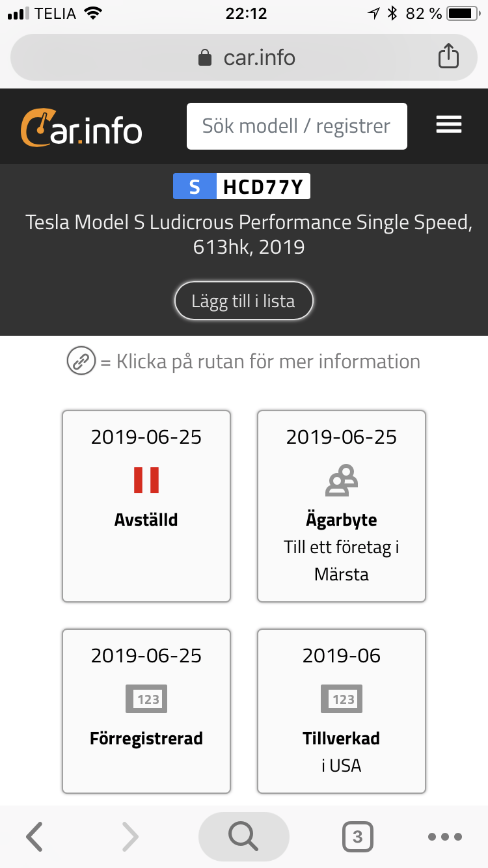Open the hamburger menu icon

click(x=449, y=125)
